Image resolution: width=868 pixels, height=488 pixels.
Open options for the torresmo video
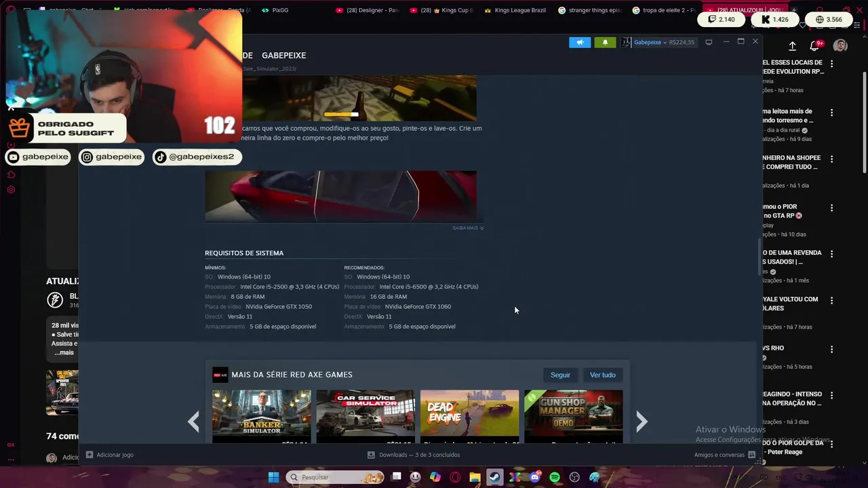point(831,113)
